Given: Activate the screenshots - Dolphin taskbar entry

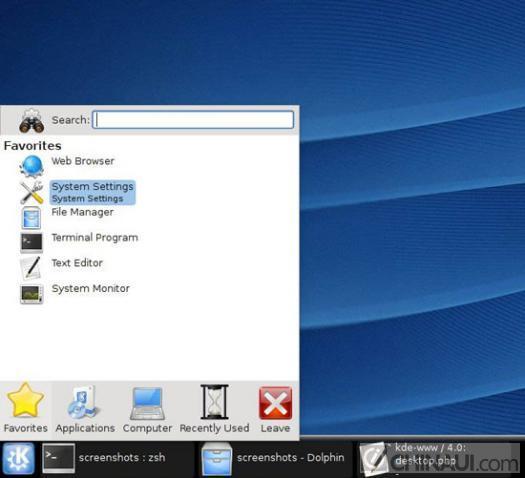Looking at the screenshot, I should (x=273, y=458).
